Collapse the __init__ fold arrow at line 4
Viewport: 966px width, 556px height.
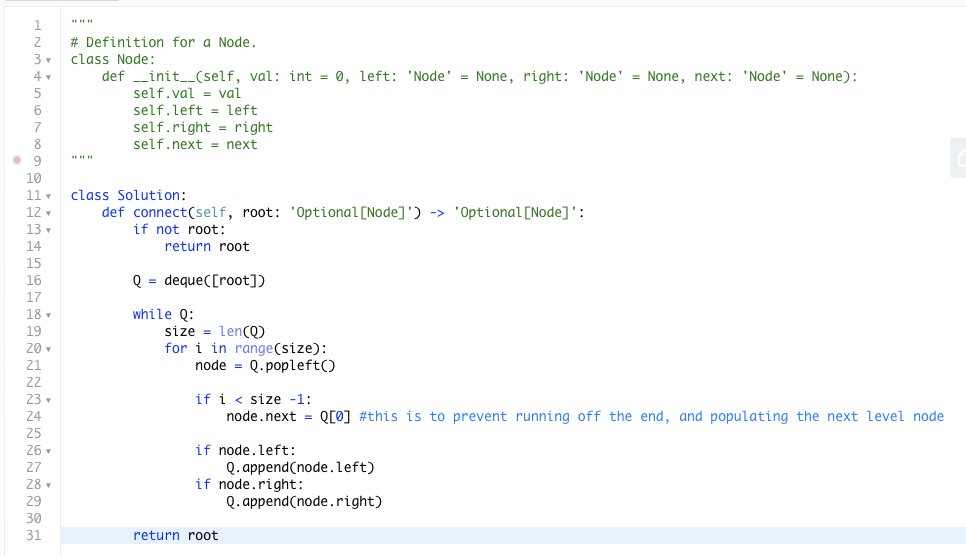tap(49, 78)
